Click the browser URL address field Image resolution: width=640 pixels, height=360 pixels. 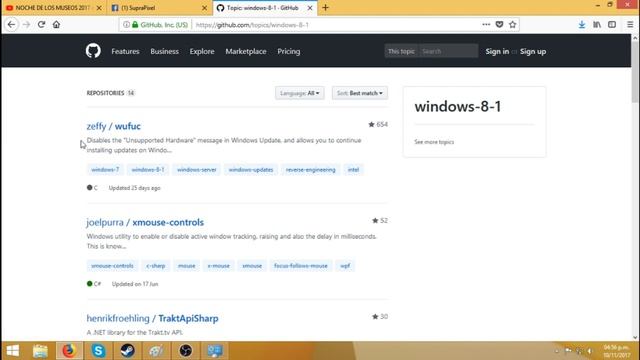pos(335,25)
